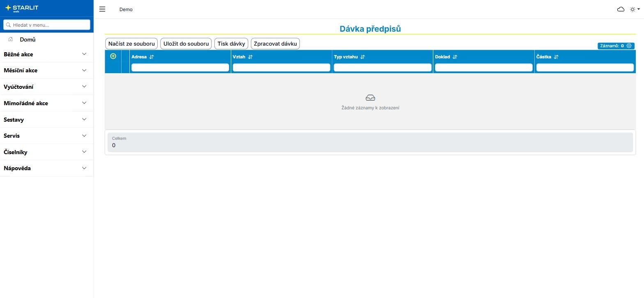Focus the Doklad filter input

pos(484,67)
